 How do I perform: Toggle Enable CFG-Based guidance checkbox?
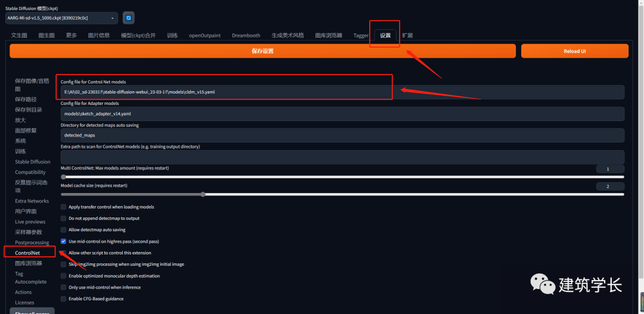click(64, 299)
